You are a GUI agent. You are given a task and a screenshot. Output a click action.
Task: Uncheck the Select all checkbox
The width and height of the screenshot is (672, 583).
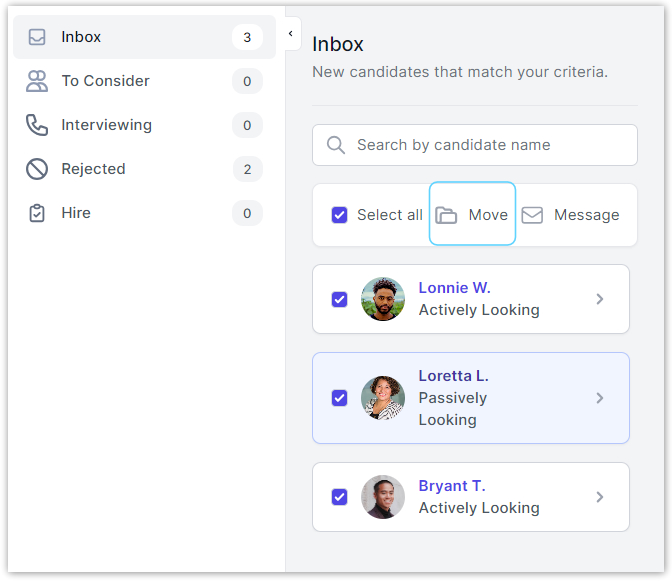coord(339,215)
